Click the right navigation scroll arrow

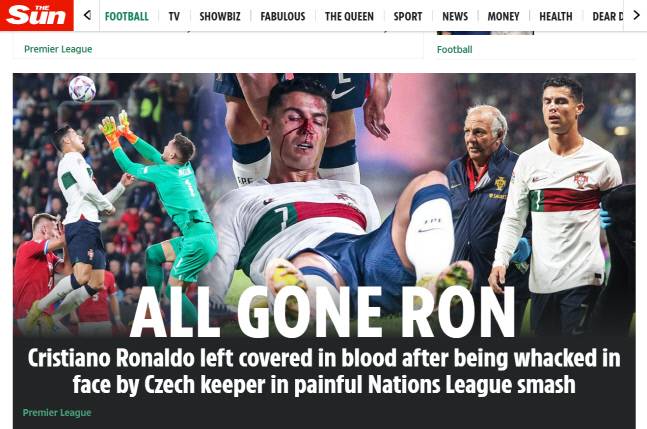click(x=637, y=16)
